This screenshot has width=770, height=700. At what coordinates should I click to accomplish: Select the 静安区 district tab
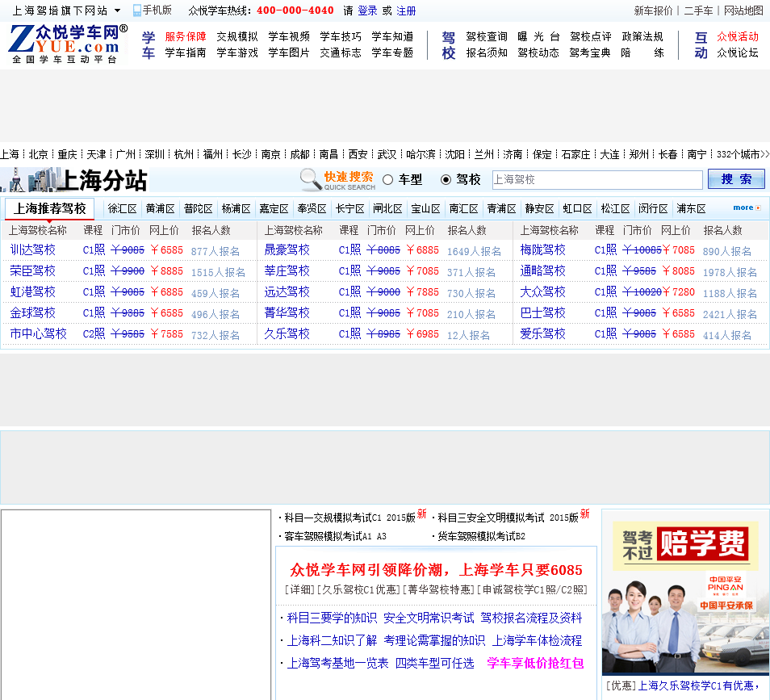[539, 209]
